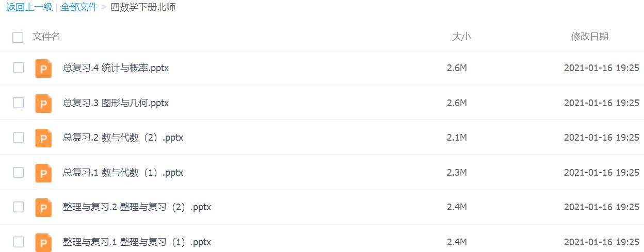Tick checkbox for 整理与复习.1 file

point(18,242)
